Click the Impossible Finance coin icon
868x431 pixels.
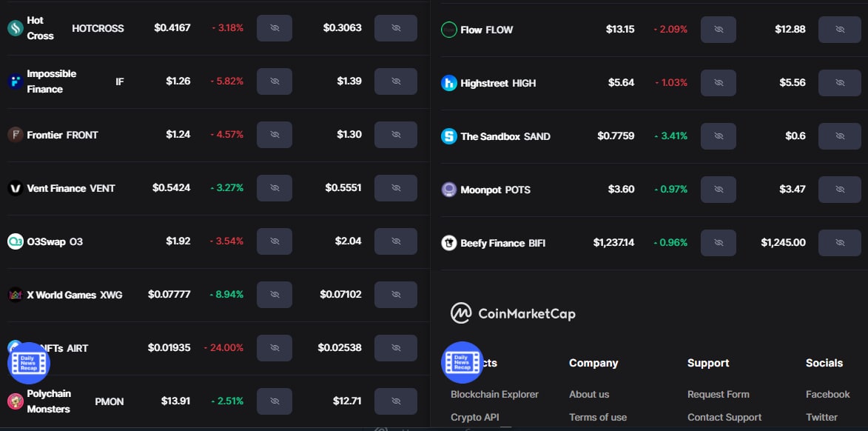(16, 81)
